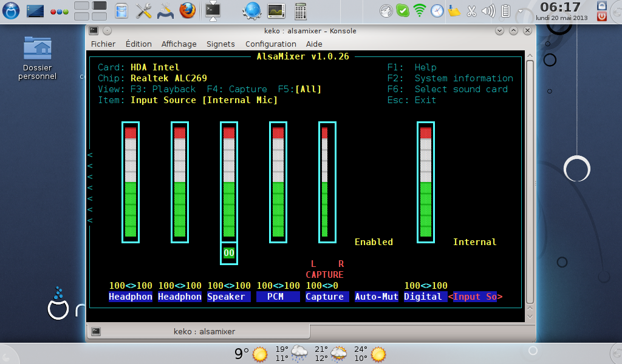Open the panel toolbox at bottom-right corner
622x364 pixels.
(616, 354)
